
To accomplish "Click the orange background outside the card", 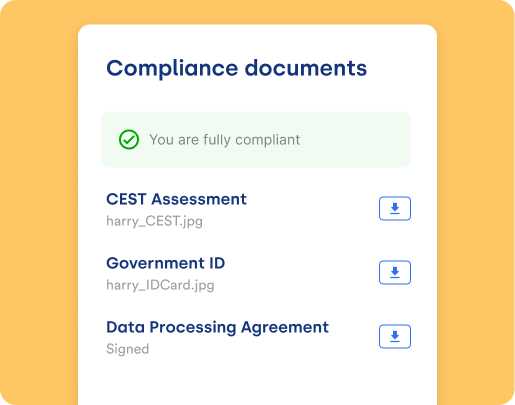I will coord(38,200).
